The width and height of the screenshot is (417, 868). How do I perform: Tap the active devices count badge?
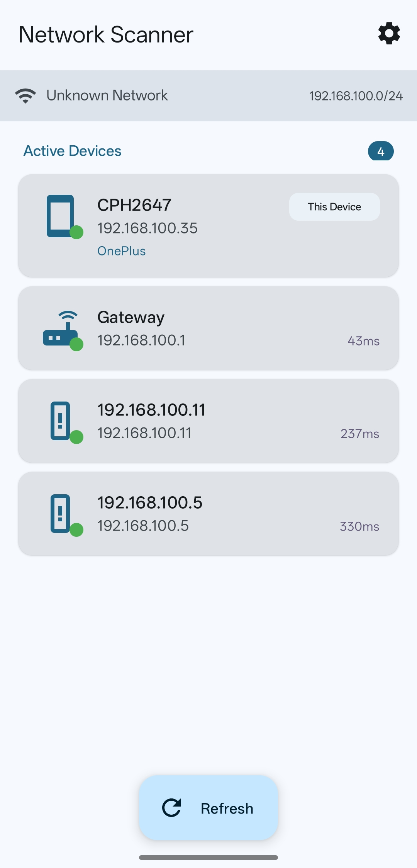click(380, 151)
